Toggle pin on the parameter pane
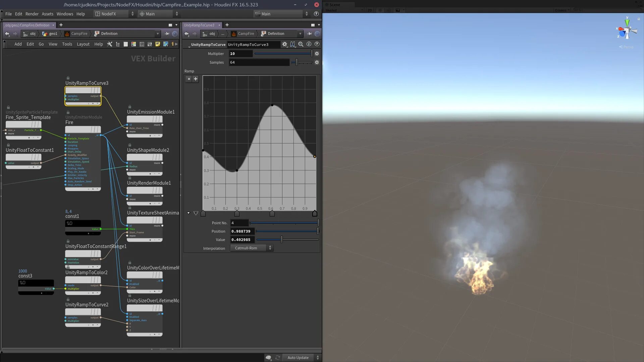Screen dimensions: 644x362 click(x=309, y=34)
